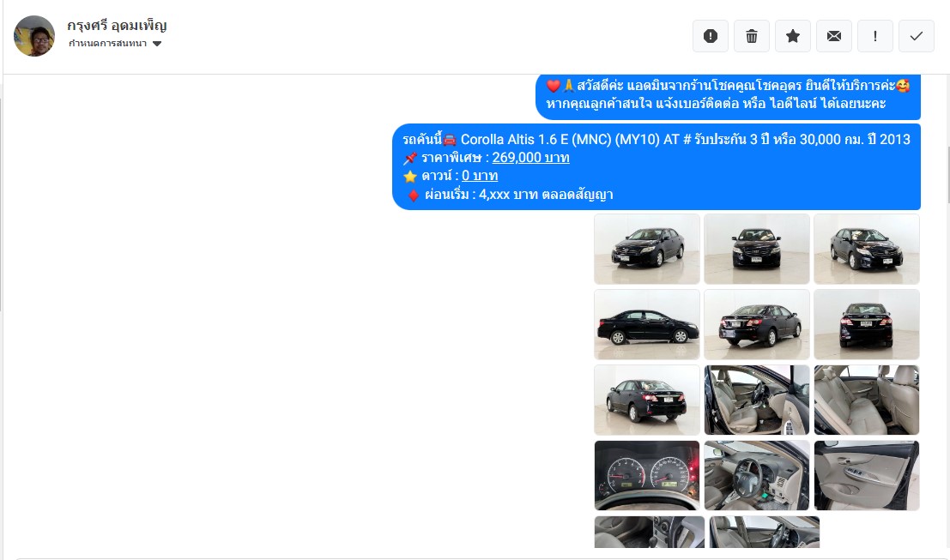
Task: Click the chat vertical scrollbar
Action: [947, 174]
